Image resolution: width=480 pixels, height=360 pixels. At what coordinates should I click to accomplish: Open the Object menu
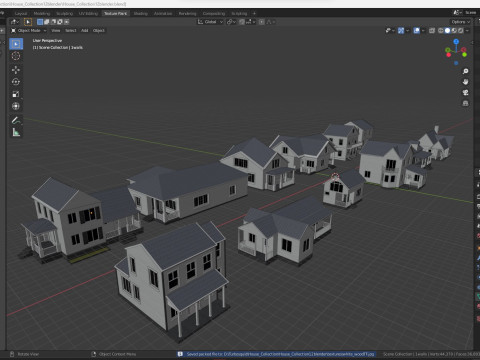click(x=99, y=31)
